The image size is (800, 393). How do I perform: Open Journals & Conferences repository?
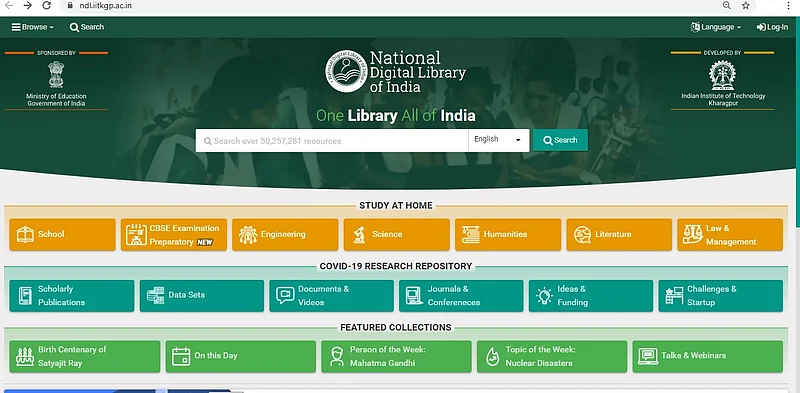(x=461, y=296)
